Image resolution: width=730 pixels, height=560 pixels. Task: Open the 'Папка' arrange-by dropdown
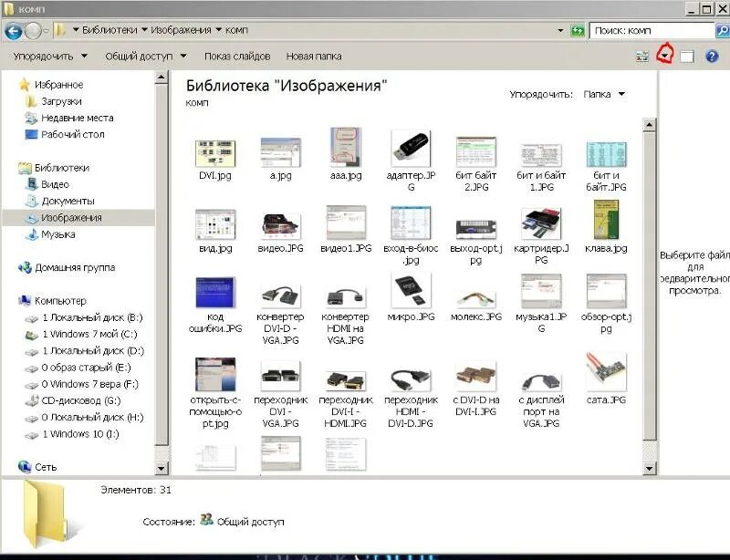pyautogui.click(x=604, y=95)
